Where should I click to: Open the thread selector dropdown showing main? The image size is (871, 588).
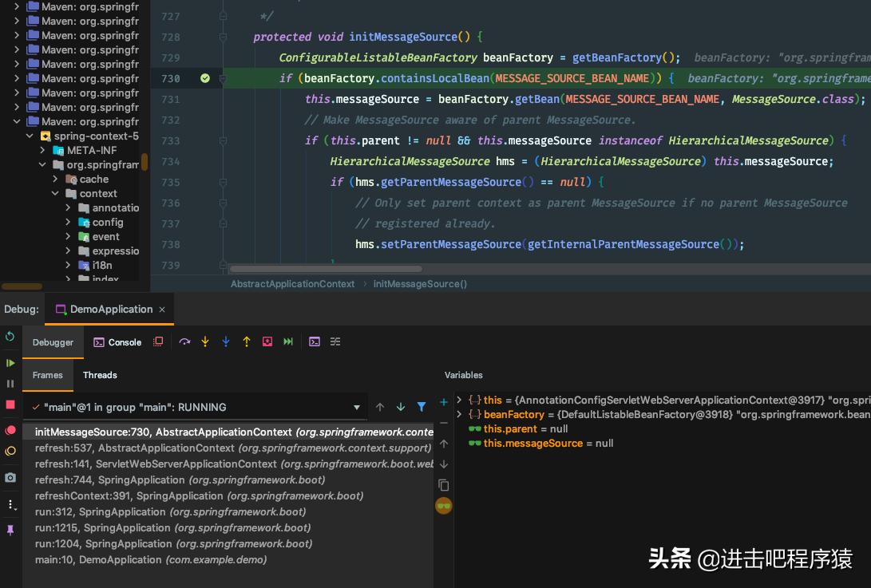pyautogui.click(x=356, y=407)
